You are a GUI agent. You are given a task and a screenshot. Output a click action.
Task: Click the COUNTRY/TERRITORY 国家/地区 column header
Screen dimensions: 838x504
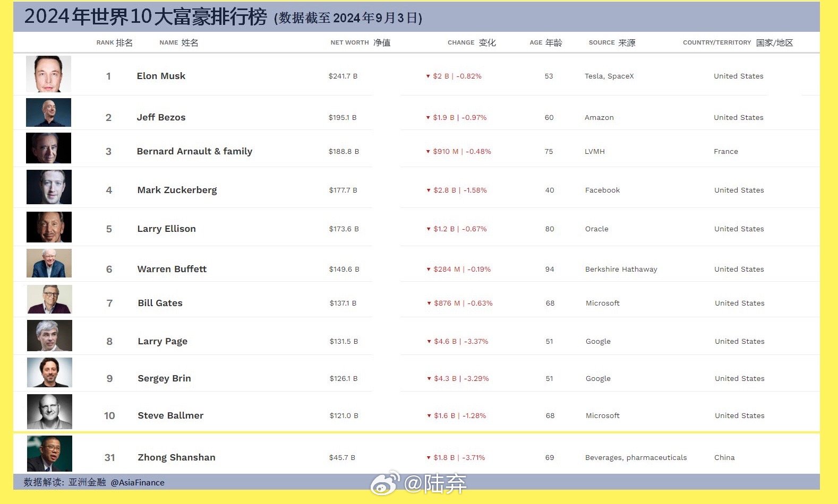[x=738, y=42]
